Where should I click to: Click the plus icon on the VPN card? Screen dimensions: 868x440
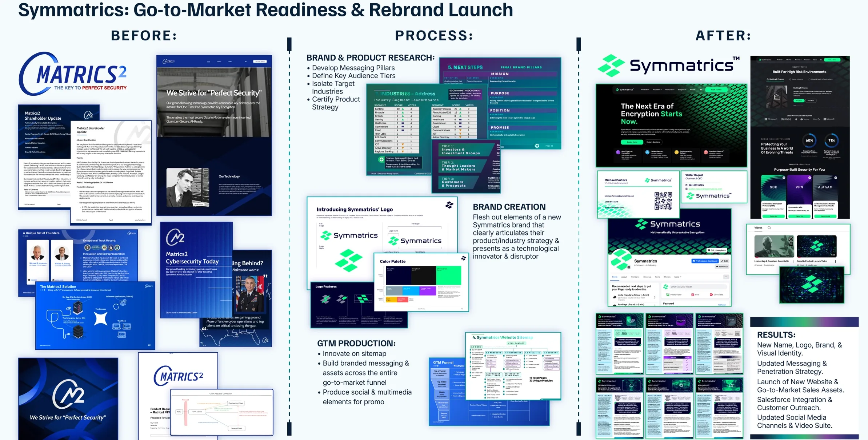coord(810,178)
